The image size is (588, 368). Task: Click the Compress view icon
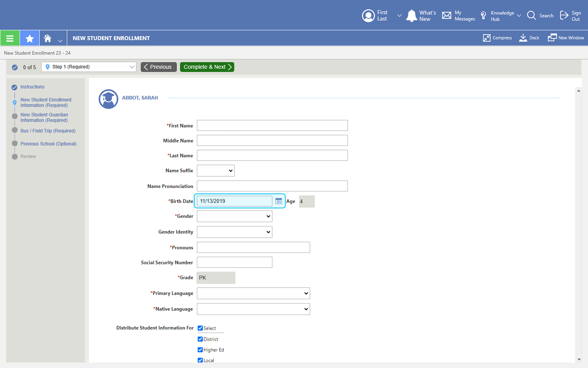tap(487, 38)
